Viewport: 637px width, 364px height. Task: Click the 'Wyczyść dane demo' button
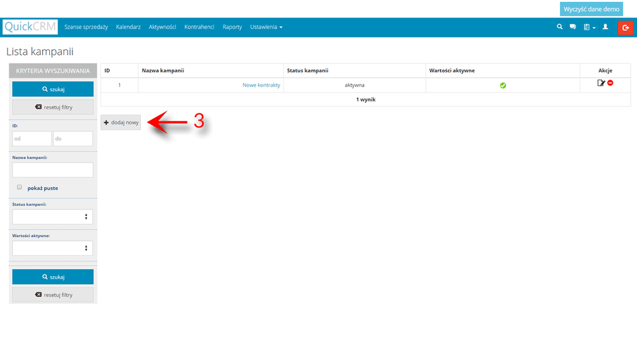591,9
